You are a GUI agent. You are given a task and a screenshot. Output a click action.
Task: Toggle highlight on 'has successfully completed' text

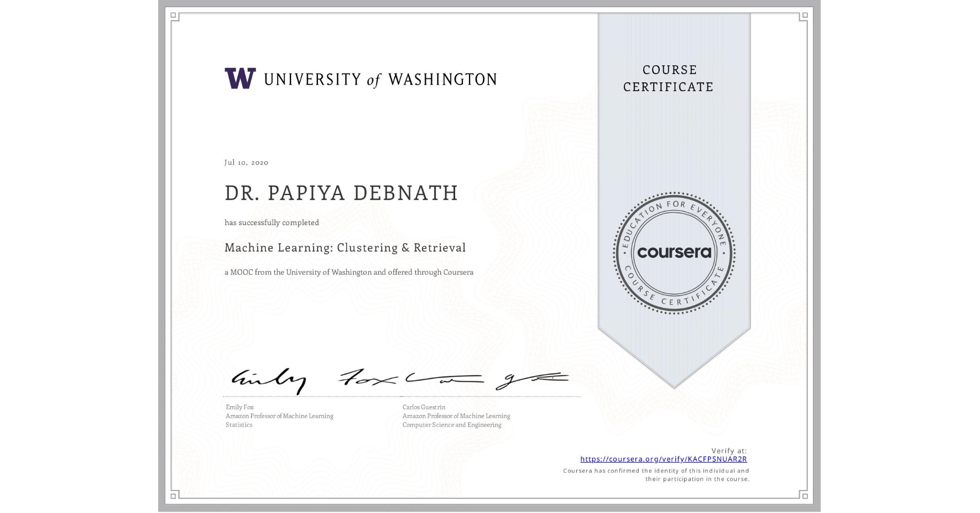pyautogui.click(x=272, y=222)
